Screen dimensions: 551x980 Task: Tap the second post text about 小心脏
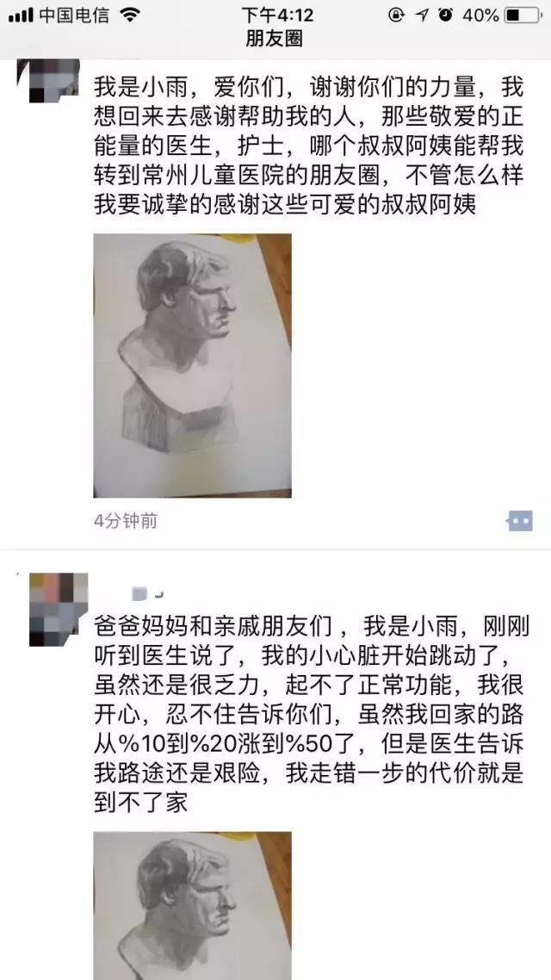pos(311,712)
